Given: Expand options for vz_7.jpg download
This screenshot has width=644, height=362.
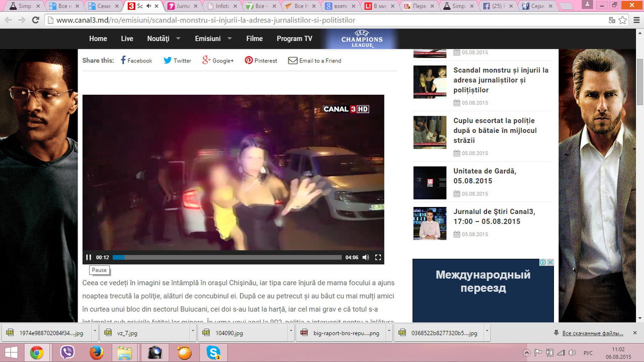Looking at the screenshot, I should [193, 333].
